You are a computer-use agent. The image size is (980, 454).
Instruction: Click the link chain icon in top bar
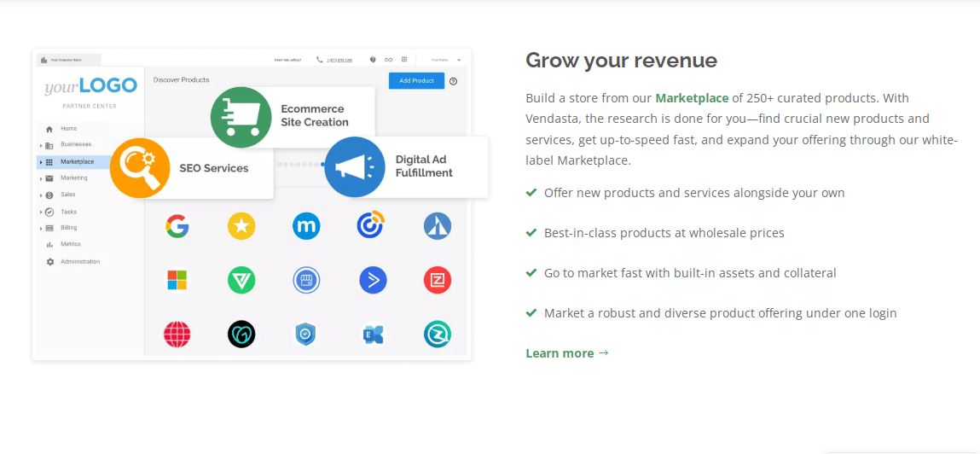click(388, 60)
